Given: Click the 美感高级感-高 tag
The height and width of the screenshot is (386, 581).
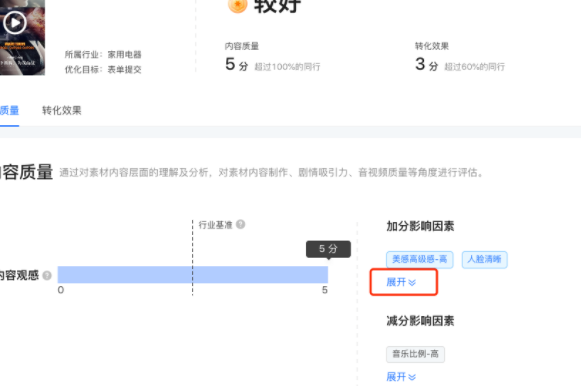Looking at the screenshot, I should (419, 259).
